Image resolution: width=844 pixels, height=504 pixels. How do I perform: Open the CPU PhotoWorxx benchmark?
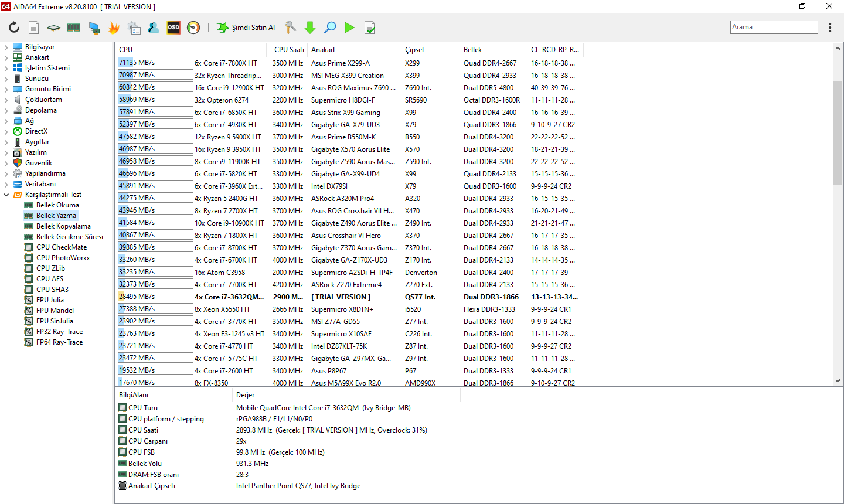pos(63,258)
